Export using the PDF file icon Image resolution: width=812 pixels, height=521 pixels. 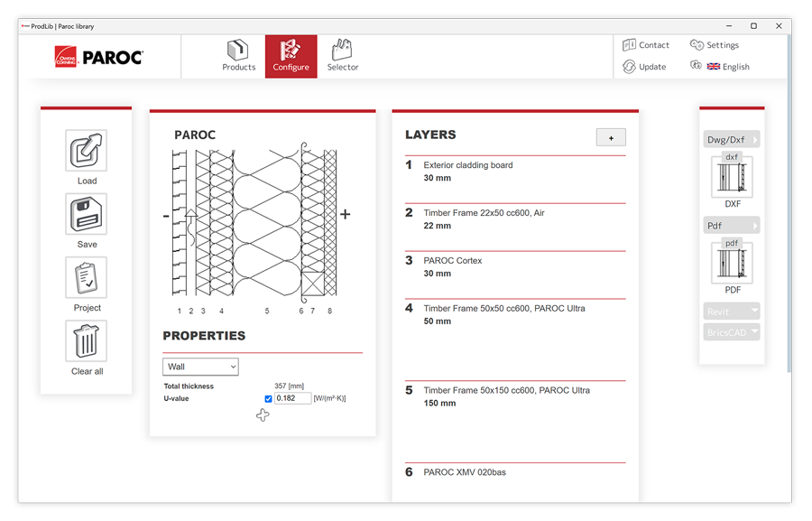[732, 261]
